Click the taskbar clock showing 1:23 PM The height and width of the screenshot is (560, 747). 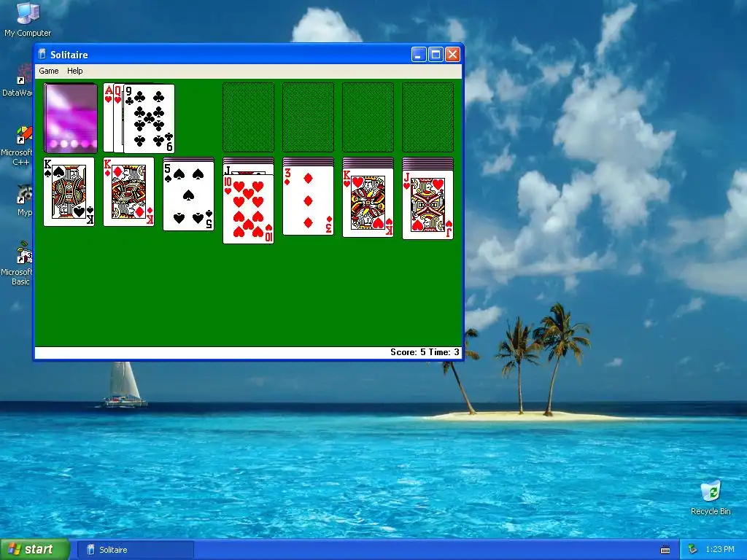pos(720,549)
